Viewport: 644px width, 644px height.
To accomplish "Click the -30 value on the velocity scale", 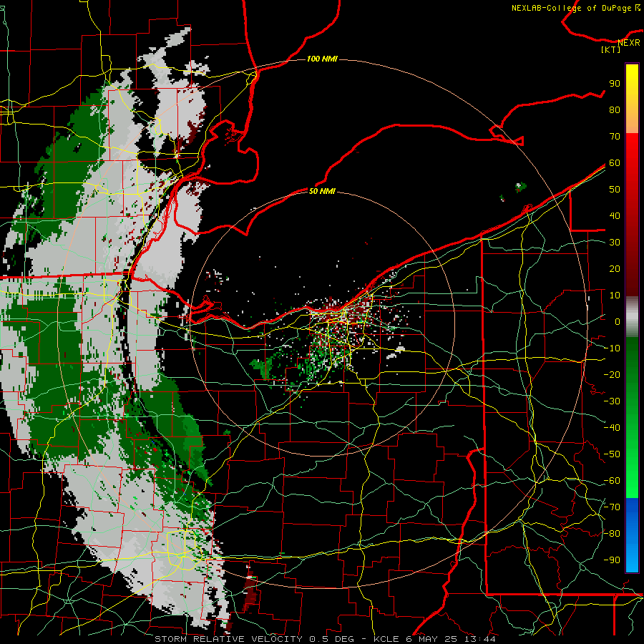I will pos(612,401).
